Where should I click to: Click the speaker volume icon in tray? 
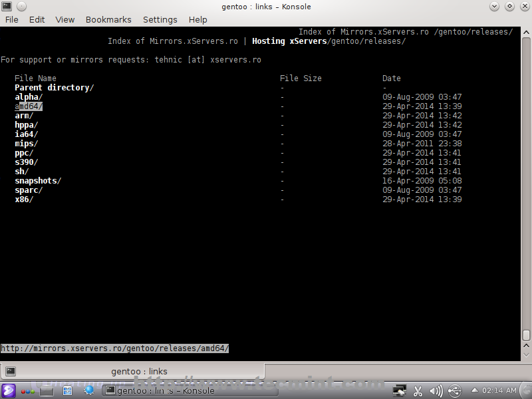coord(436,392)
